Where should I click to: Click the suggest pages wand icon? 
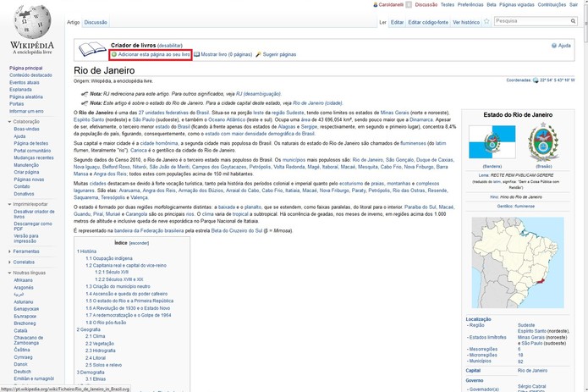coord(258,54)
